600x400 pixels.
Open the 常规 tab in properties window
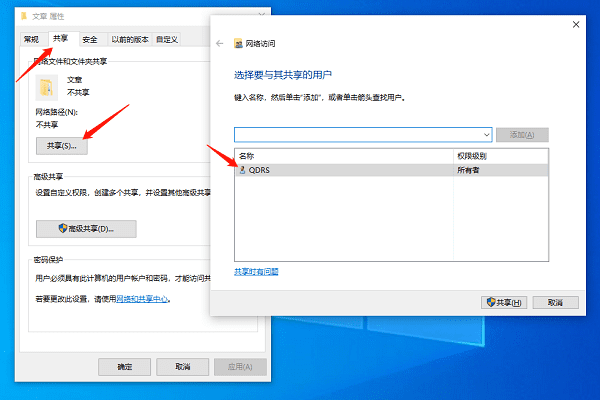(31, 39)
